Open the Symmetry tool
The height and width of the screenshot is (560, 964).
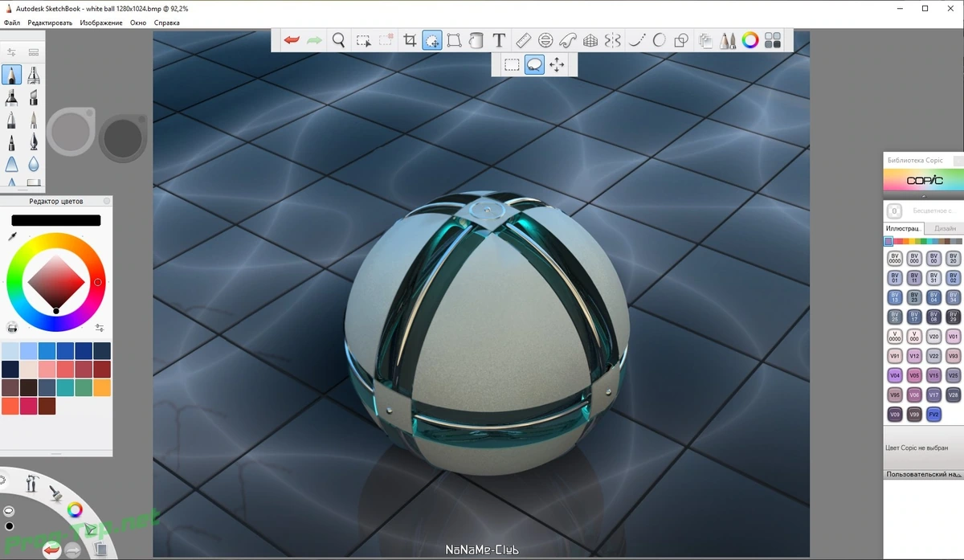[x=613, y=40]
